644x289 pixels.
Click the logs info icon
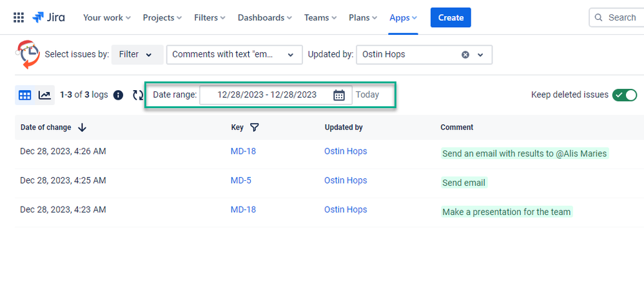[118, 95]
